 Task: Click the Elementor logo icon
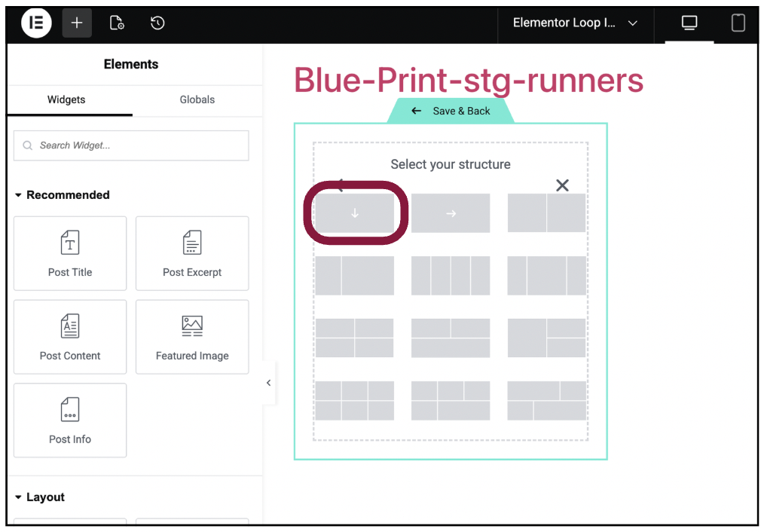pos(35,23)
